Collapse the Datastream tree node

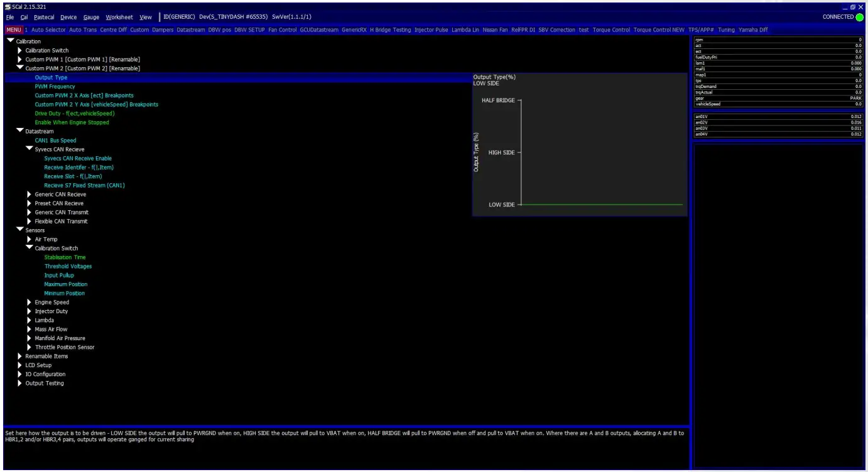[x=19, y=131]
